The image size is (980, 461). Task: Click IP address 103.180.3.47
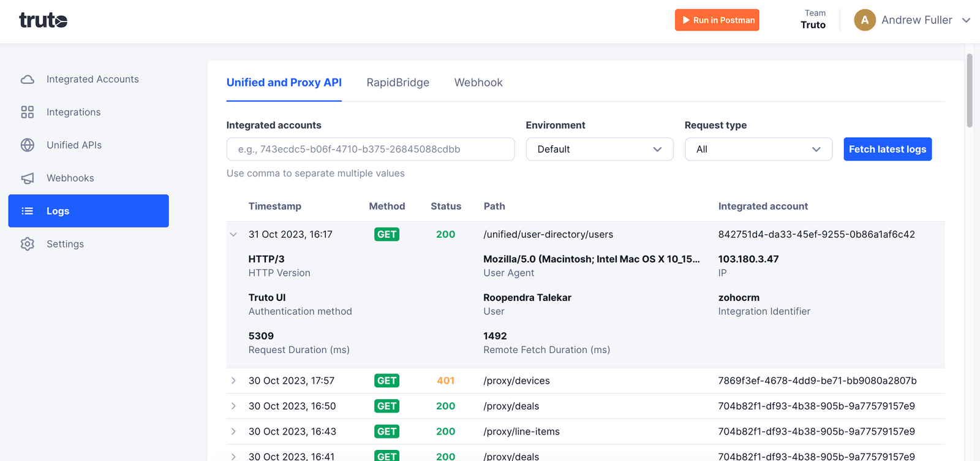click(748, 259)
